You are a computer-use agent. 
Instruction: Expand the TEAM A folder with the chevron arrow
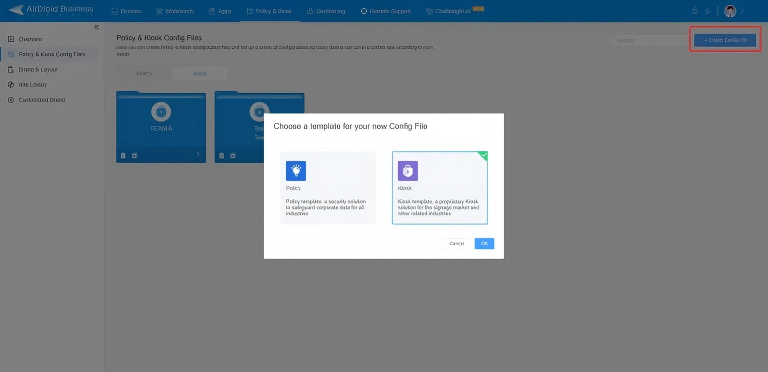(198, 155)
